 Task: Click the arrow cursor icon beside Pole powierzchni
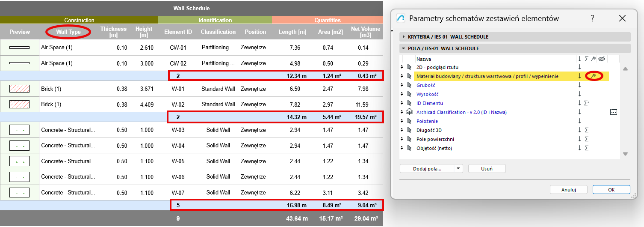coord(409,139)
